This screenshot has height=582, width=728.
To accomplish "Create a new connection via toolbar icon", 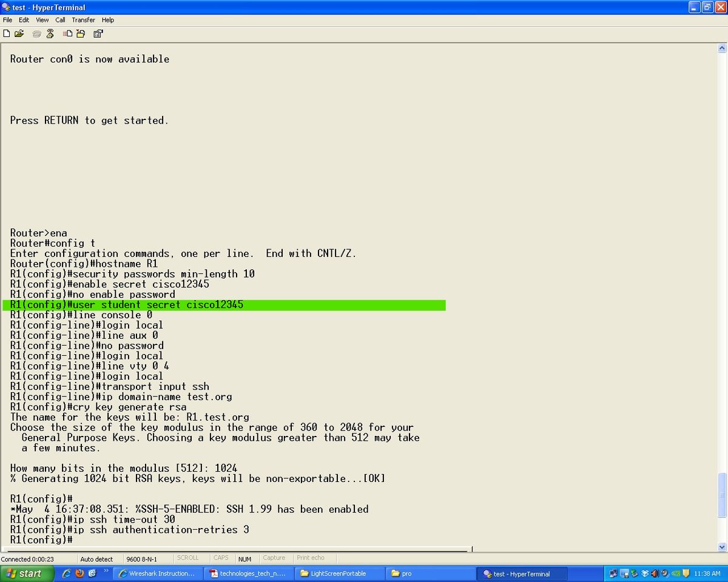I will tap(7, 33).
